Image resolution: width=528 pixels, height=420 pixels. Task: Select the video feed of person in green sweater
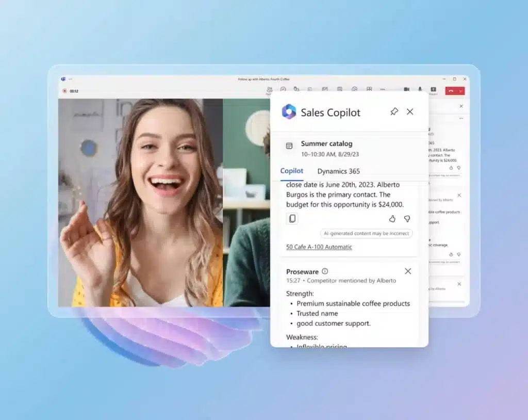pyautogui.click(x=246, y=203)
